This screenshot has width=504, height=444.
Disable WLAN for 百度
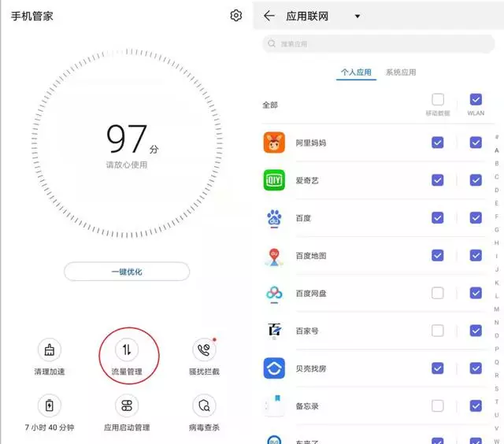coord(476,218)
